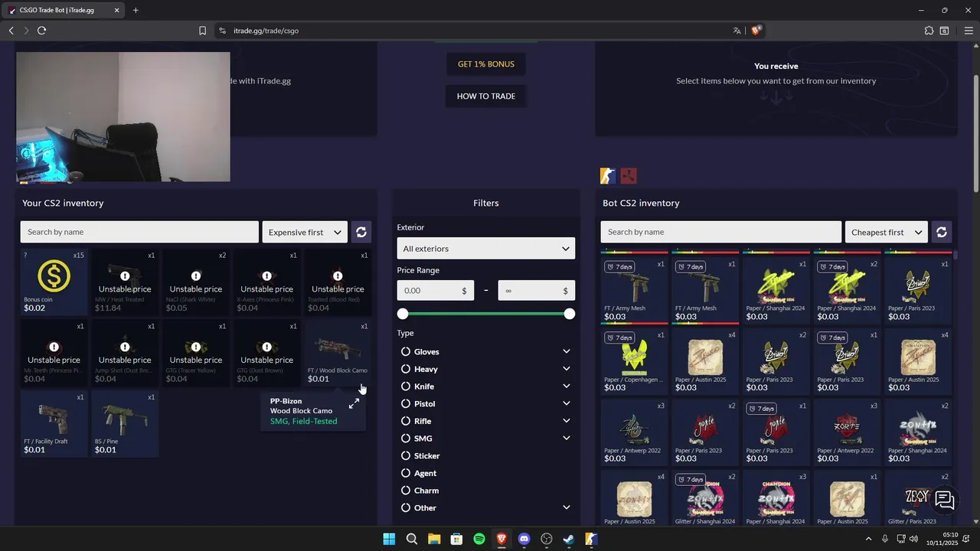Image resolution: width=980 pixels, height=551 pixels.
Task: Open Spotify from the taskbar
Action: pos(479,539)
